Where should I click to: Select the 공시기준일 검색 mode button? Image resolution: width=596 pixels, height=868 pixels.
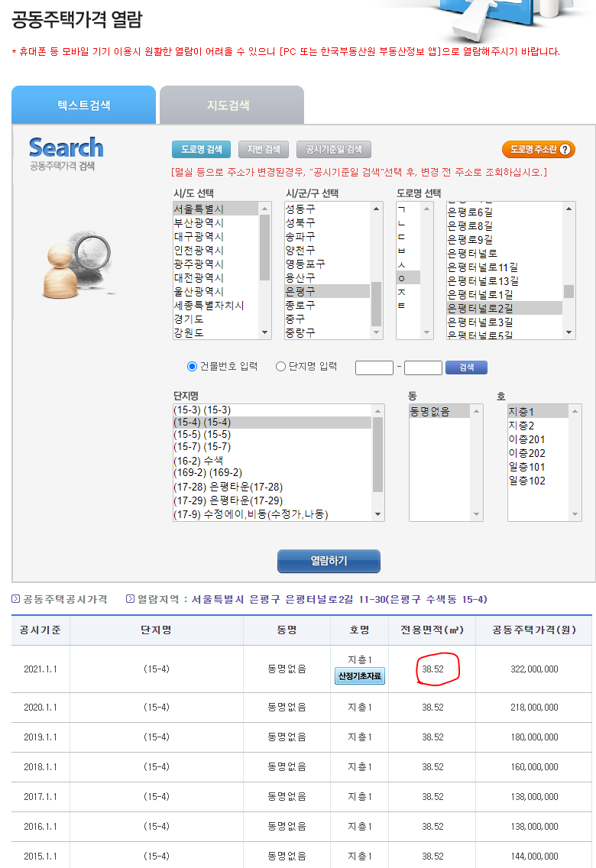pos(334,150)
